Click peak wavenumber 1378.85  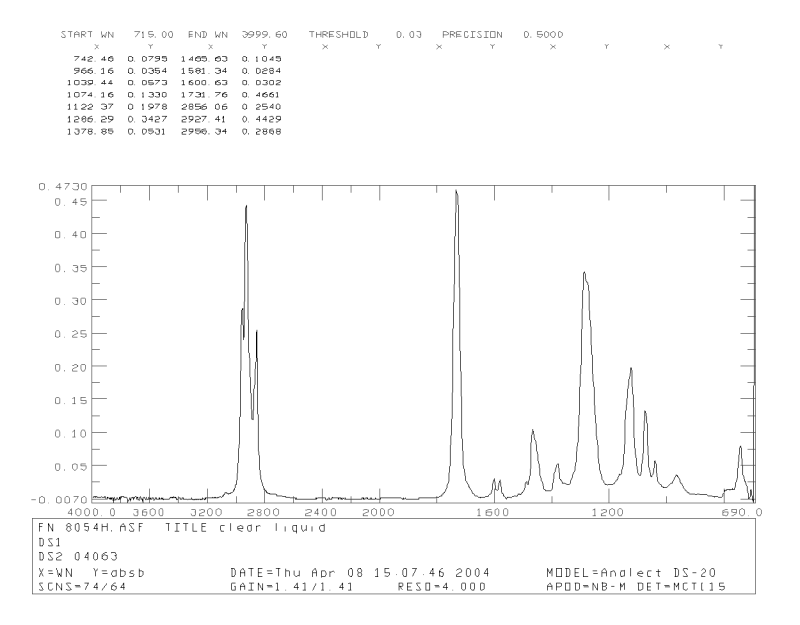[x=90, y=132]
